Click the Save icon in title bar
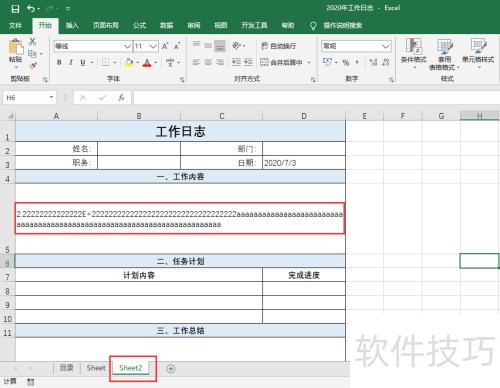 coord(15,9)
